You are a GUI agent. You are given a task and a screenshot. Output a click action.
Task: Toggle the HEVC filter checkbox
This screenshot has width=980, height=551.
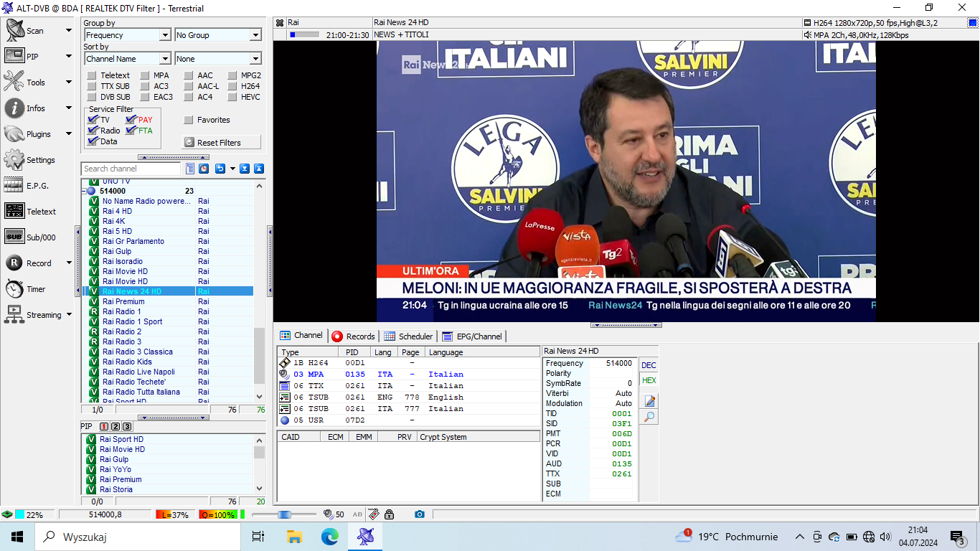pyautogui.click(x=233, y=97)
